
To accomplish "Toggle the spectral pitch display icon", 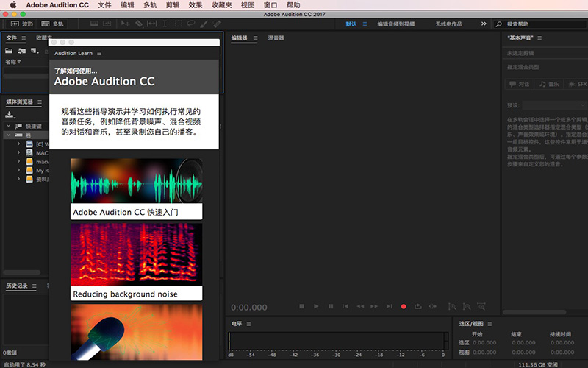I will [107, 24].
